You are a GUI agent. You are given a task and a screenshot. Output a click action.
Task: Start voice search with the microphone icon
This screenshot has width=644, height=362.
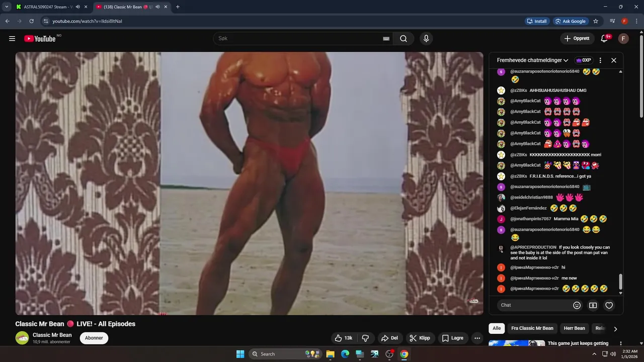[x=426, y=39]
